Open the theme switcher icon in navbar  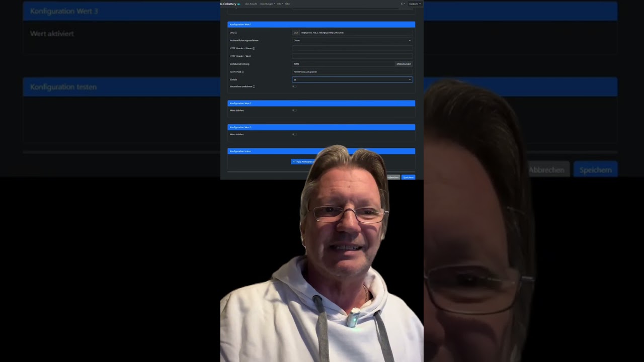pyautogui.click(x=403, y=4)
